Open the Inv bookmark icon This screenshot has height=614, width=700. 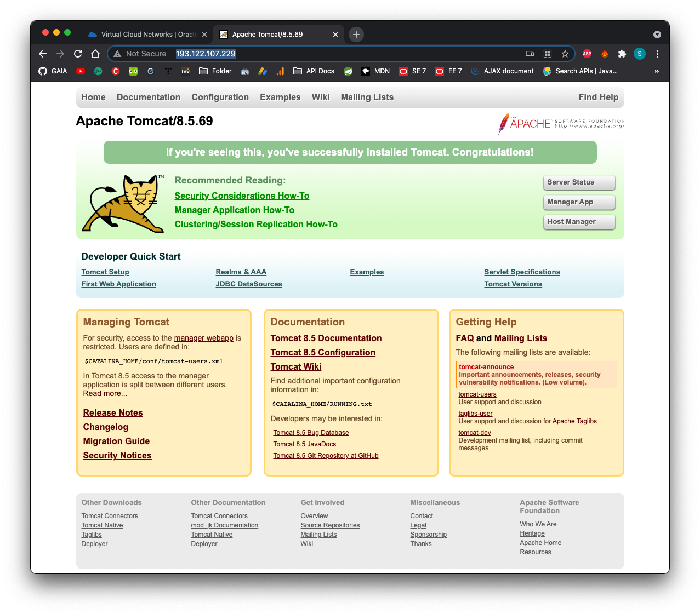coord(186,71)
